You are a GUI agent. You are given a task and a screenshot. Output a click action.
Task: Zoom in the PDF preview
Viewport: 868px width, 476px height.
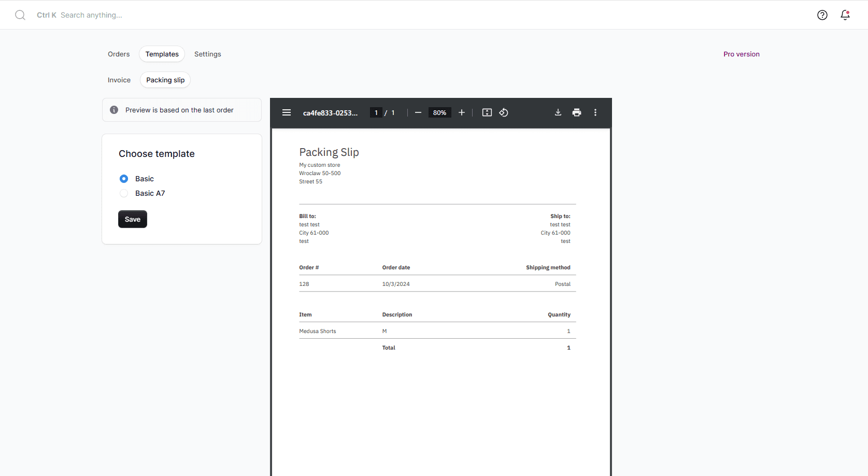click(462, 112)
